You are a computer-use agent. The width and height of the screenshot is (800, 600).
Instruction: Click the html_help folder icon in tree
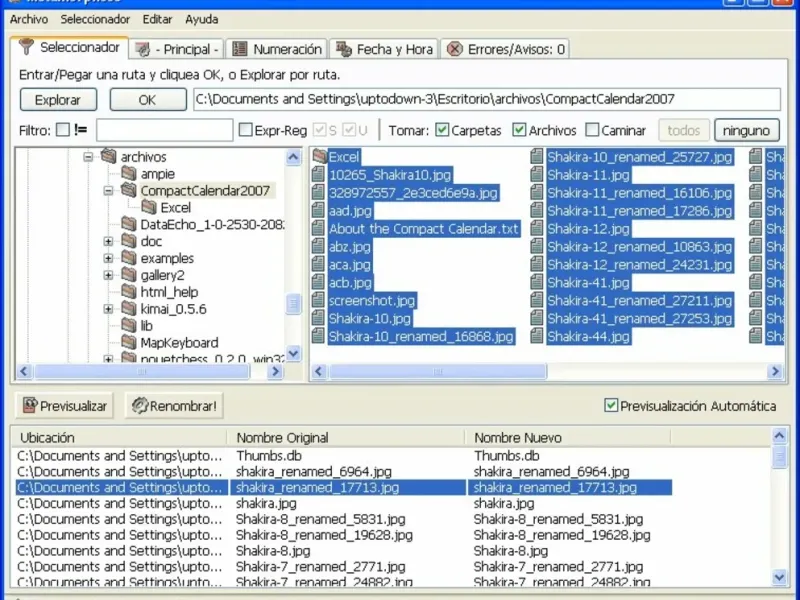(129, 291)
